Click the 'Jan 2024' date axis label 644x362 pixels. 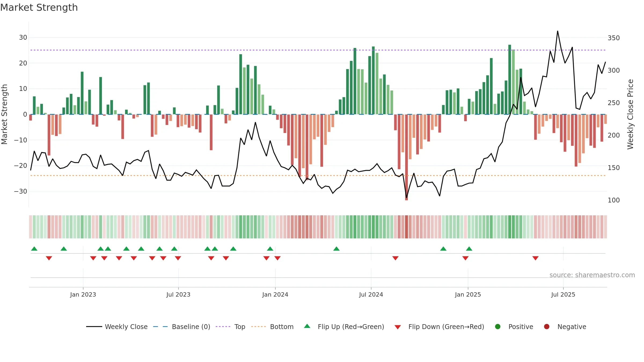pos(275,294)
